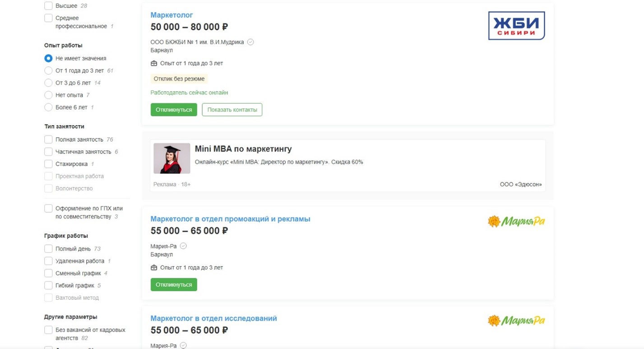Choose the Нет опыта radio button

click(48, 95)
